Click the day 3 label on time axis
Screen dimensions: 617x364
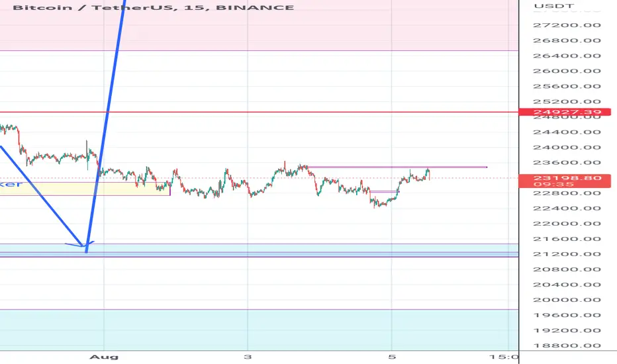[x=248, y=357]
